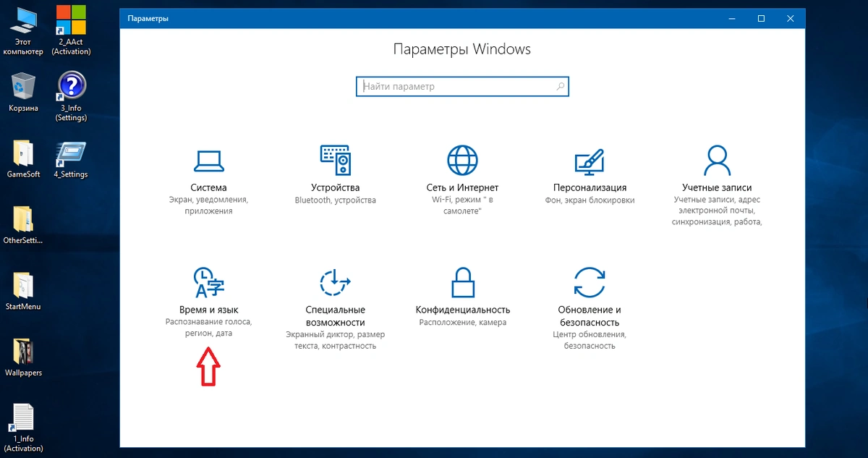
Task: Select the Этот компьютер desktop icon
Action: (22, 29)
